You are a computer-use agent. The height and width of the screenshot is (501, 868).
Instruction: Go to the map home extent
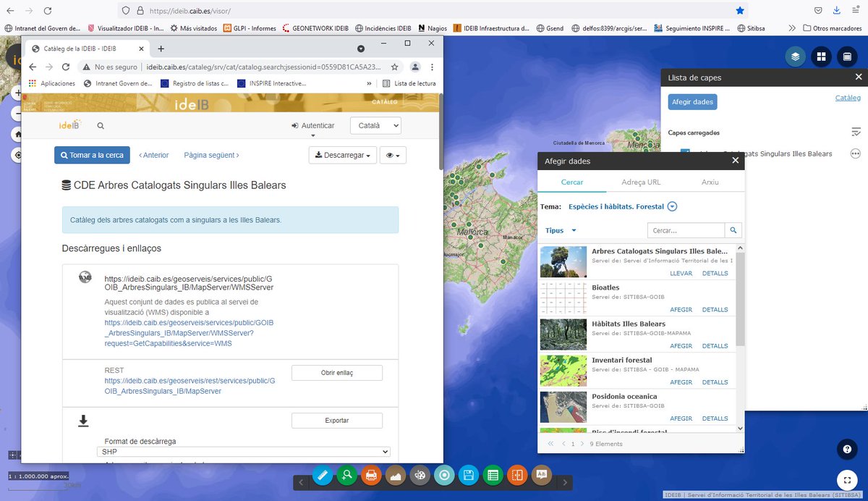click(17, 135)
